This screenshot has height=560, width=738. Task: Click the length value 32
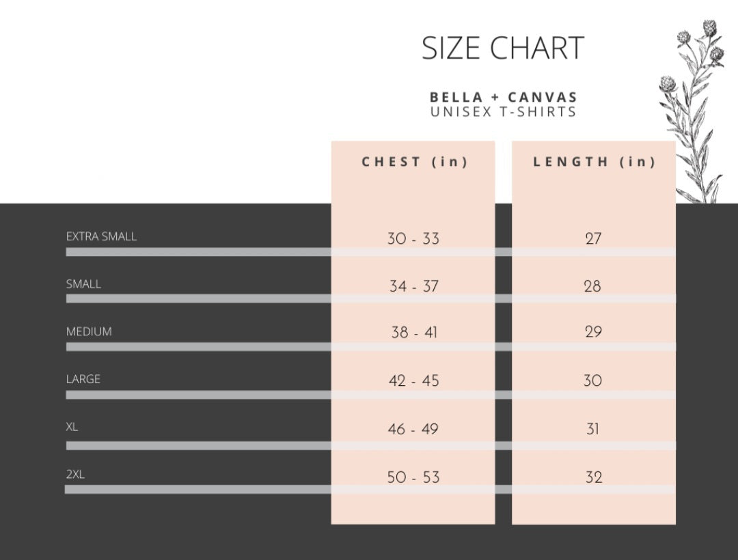click(593, 477)
